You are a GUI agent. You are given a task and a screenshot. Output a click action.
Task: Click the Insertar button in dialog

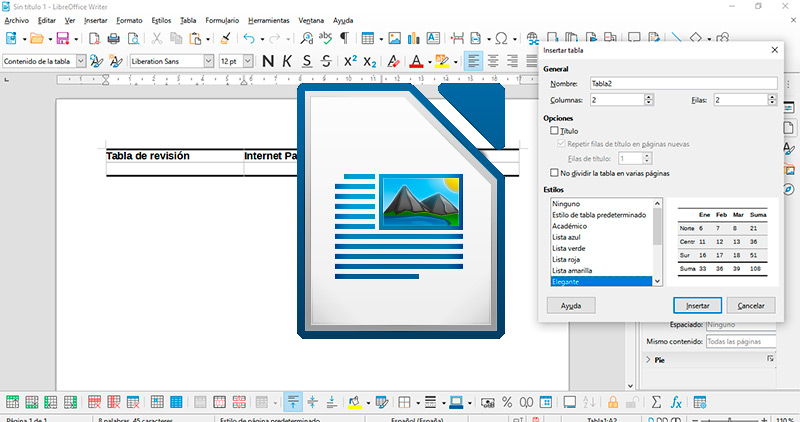pos(697,306)
